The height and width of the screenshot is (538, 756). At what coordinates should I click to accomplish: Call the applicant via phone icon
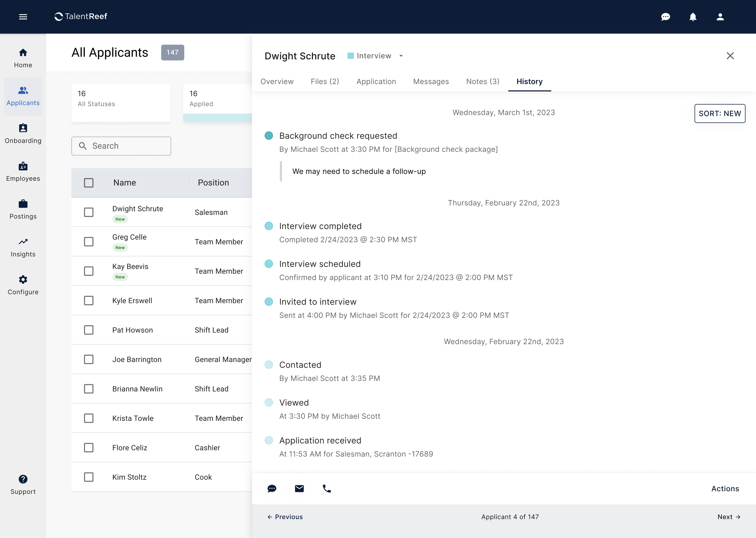[x=327, y=489]
